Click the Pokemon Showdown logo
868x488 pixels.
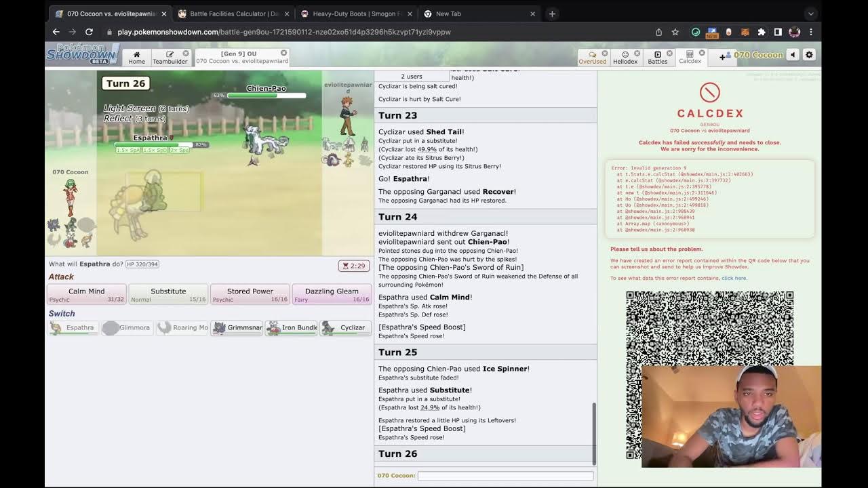[82, 54]
